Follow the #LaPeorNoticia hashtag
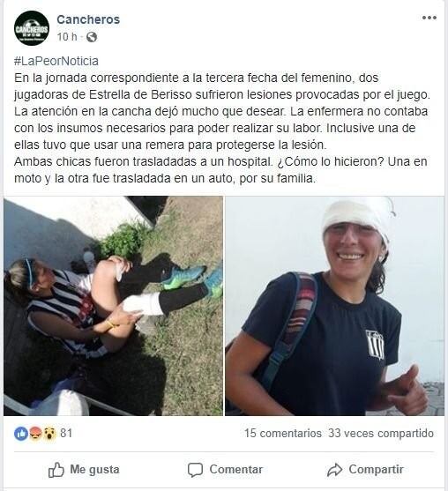The width and height of the screenshot is (448, 491). click(x=56, y=61)
